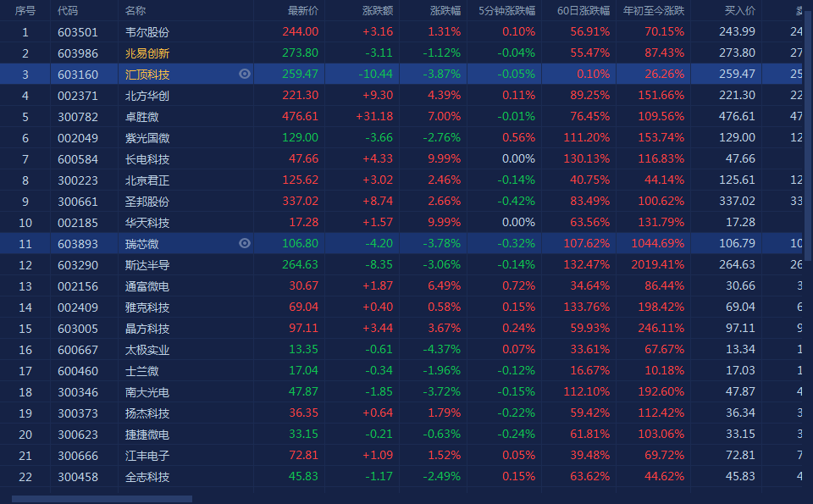Click stock code 300782

click(78, 117)
